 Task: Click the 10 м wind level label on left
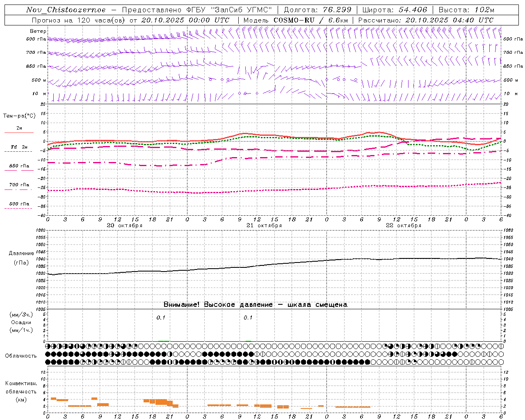39,94
